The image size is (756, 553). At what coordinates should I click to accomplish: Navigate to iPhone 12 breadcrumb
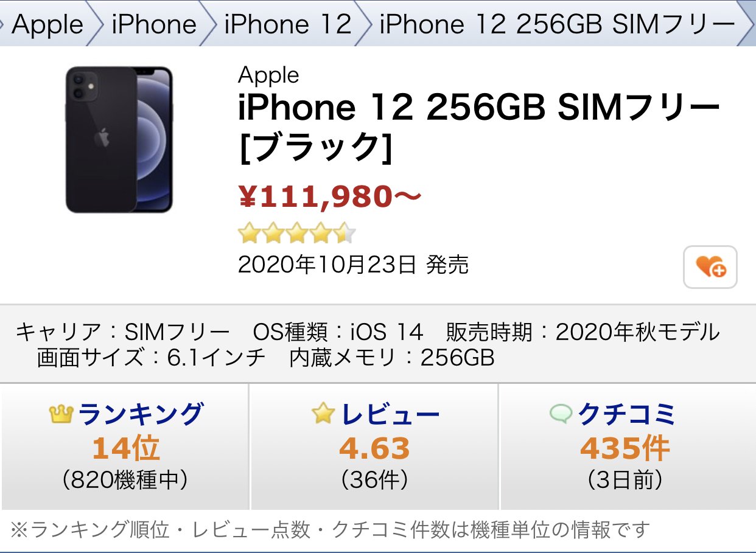288,24
